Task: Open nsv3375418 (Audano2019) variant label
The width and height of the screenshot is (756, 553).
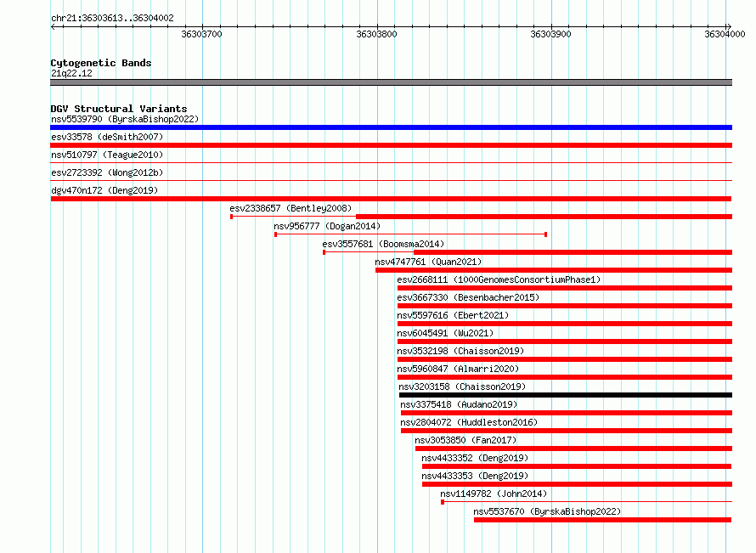Action: [x=459, y=404]
